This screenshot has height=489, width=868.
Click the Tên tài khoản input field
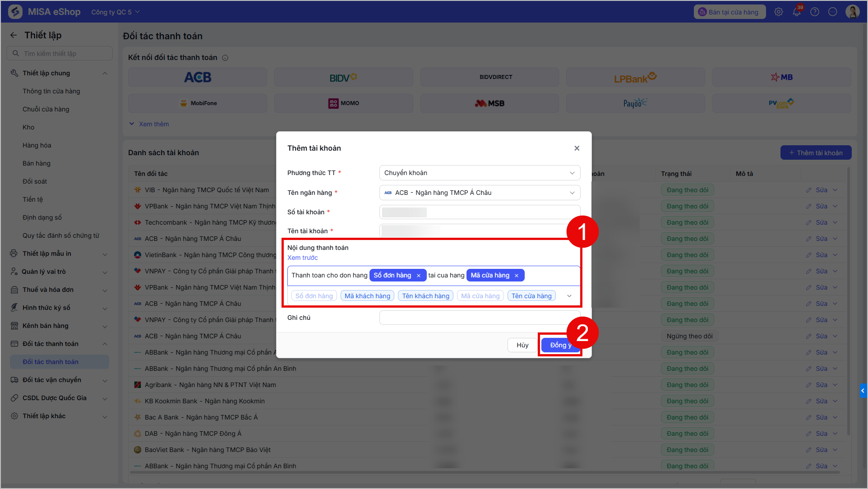coord(480,231)
